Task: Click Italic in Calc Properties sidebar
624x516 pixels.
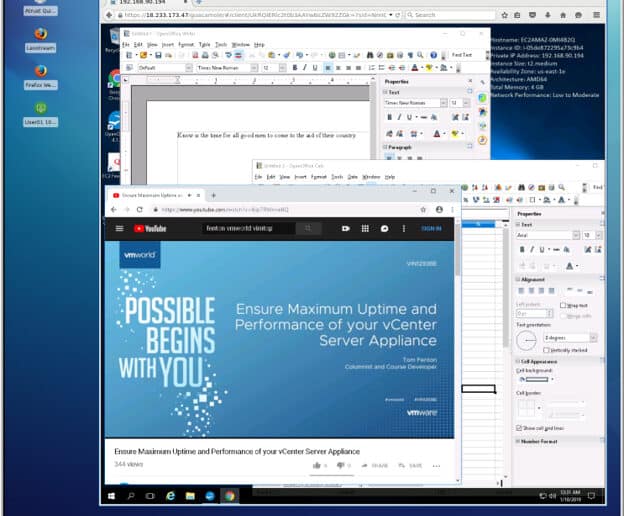Action: pyautogui.click(x=532, y=249)
